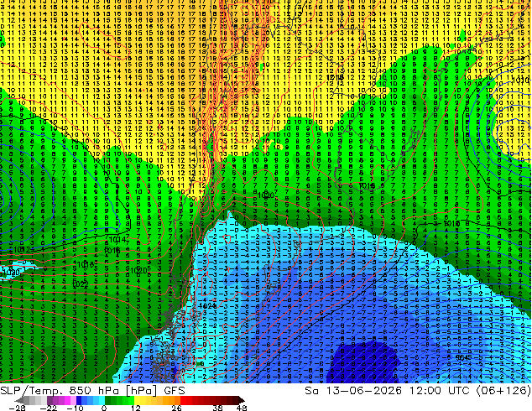Click the '38' legend value
Screen dimensions: 532x411
click(218, 408)
